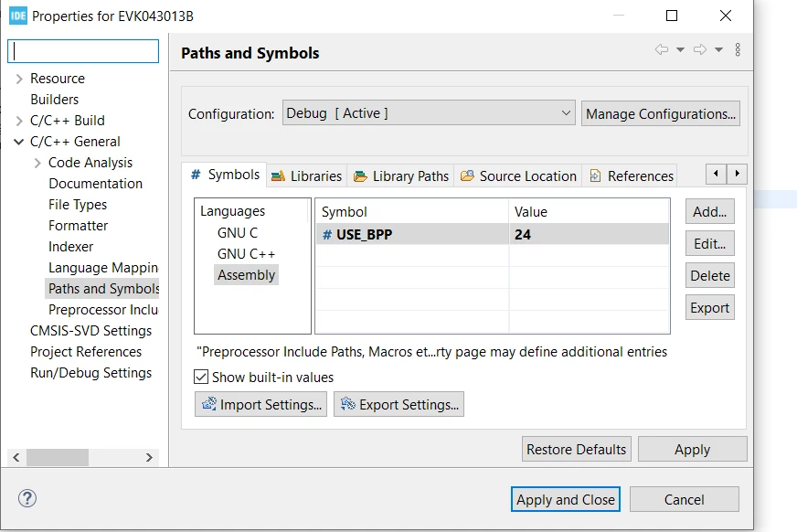Toggle Show built-in values checkbox
Viewport: 797px width, 532px height.
(201, 377)
